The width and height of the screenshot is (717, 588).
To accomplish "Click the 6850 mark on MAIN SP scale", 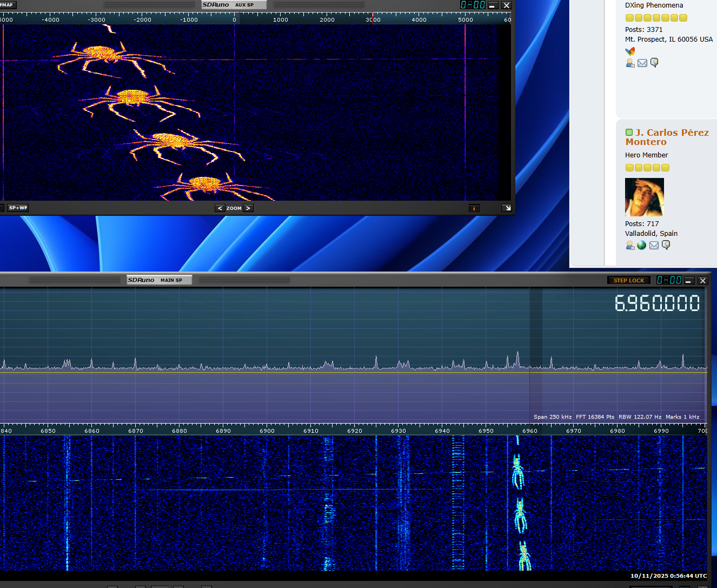I will pos(48,431).
